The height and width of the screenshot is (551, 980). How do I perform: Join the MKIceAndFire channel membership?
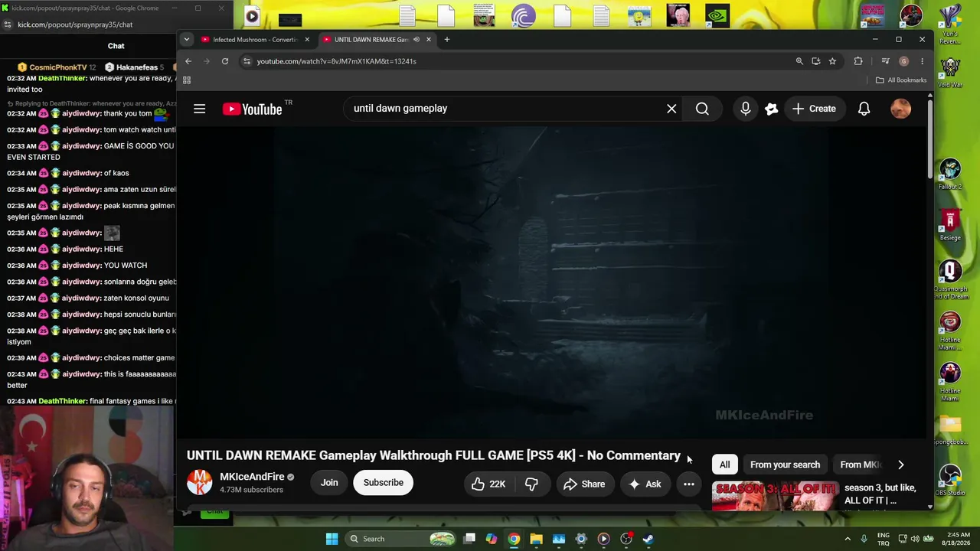click(x=329, y=483)
